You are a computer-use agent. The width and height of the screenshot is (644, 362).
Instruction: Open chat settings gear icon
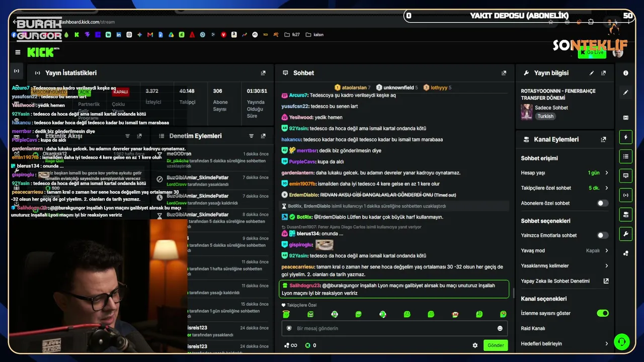click(x=475, y=345)
